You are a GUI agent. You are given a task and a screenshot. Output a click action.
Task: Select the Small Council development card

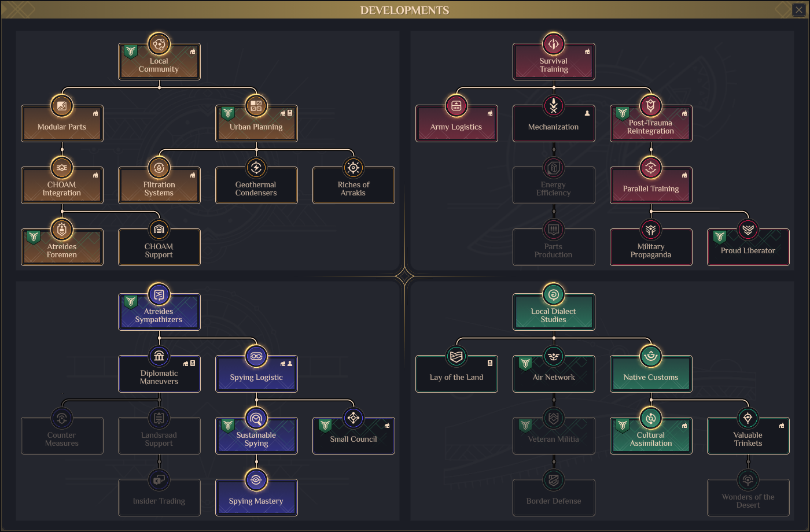tap(354, 435)
